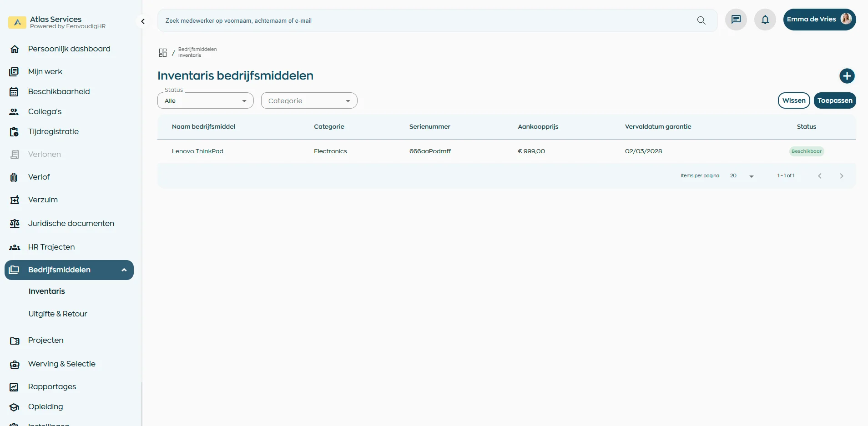Click the Persoonlijk dashboard home icon
The width and height of the screenshot is (868, 426).
(x=15, y=49)
